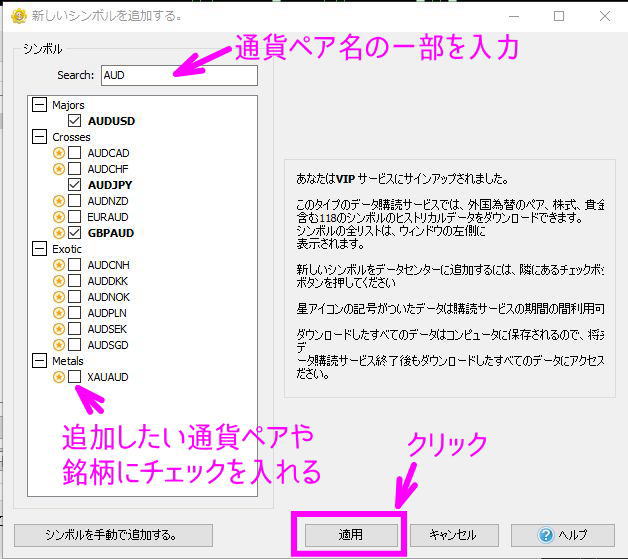Select the GBPAUD symbol label
The height and width of the screenshot is (559, 628).
tap(111, 233)
